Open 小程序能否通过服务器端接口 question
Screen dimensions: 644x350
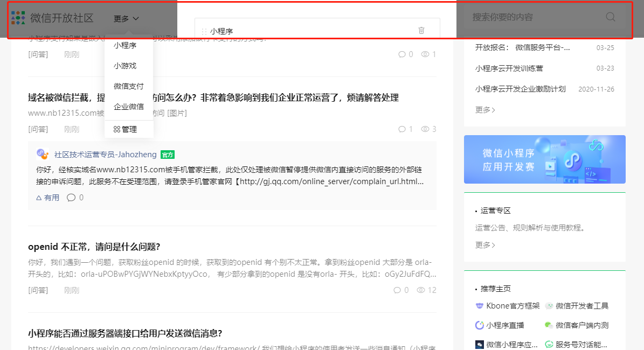[125, 333]
